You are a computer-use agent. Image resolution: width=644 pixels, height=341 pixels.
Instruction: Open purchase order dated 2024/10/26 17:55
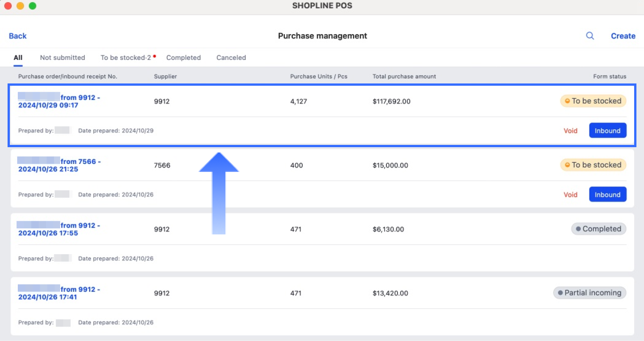coord(59,229)
